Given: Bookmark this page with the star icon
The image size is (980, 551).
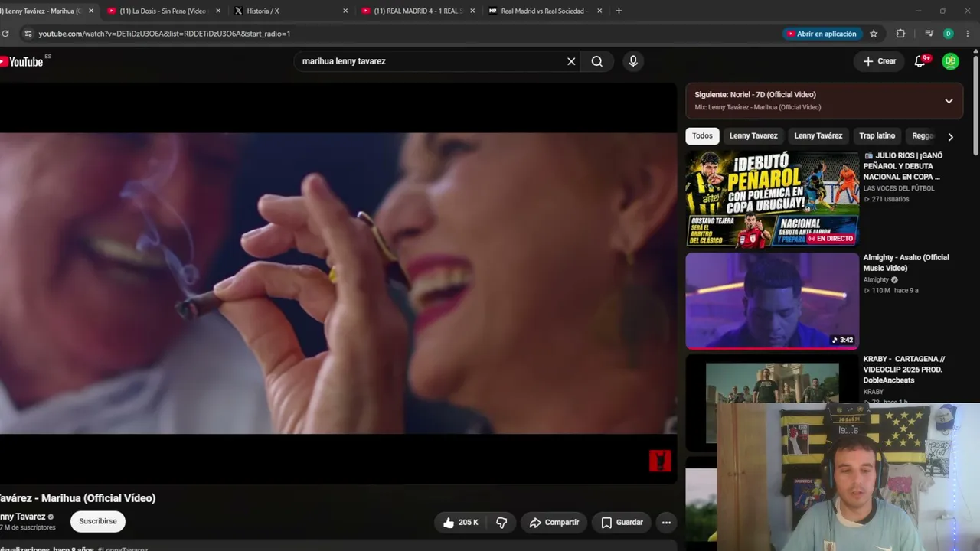Looking at the screenshot, I should tap(874, 34).
